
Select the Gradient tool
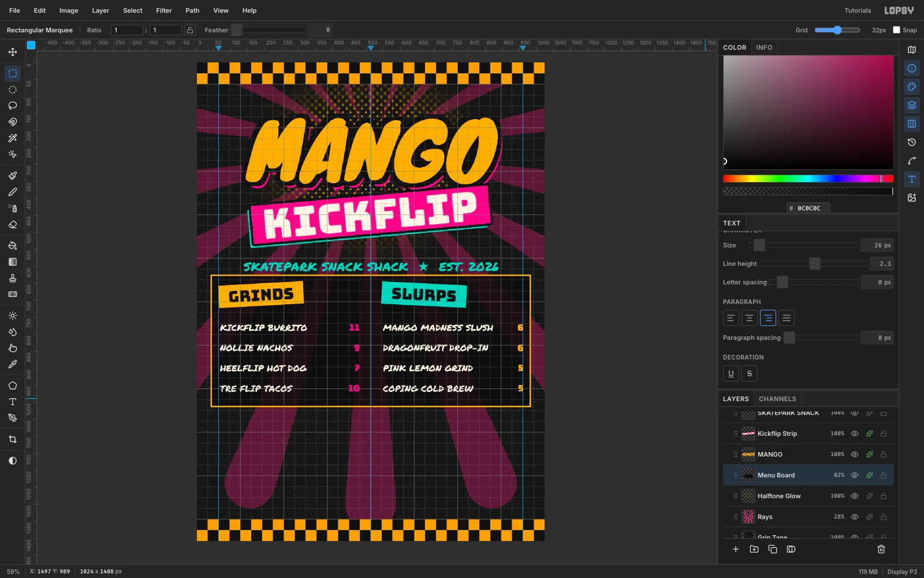click(x=13, y=262)
